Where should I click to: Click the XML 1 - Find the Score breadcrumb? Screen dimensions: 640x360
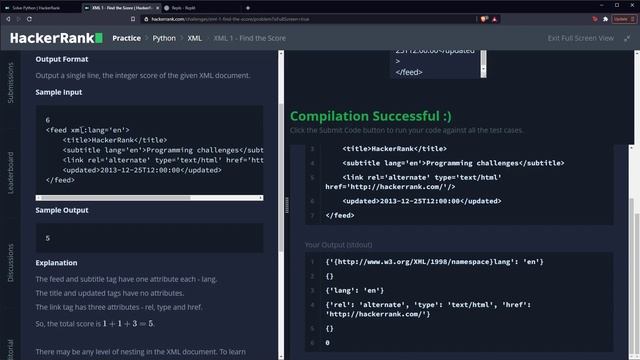pyautogui.click(x=249, y=38)
